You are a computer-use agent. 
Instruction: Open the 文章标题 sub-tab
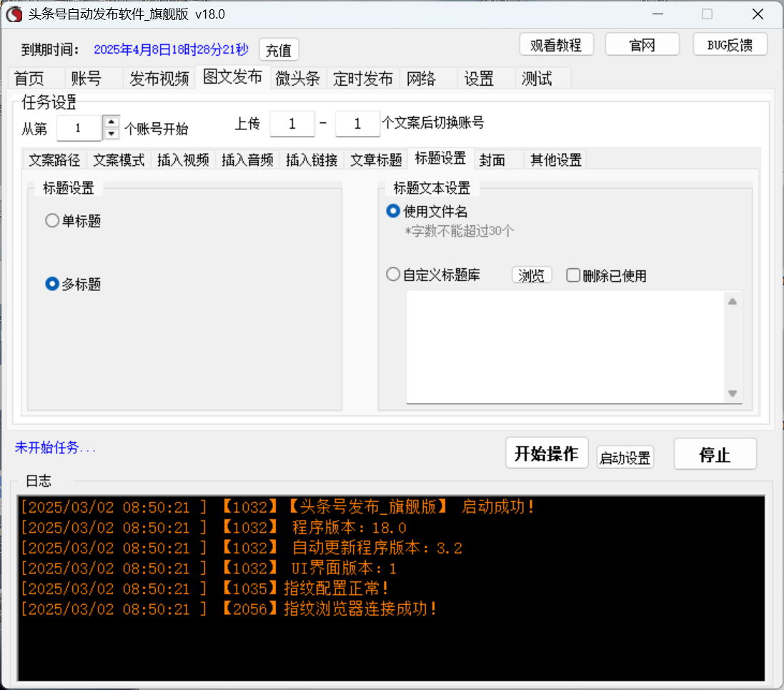[x=377, y=160]
